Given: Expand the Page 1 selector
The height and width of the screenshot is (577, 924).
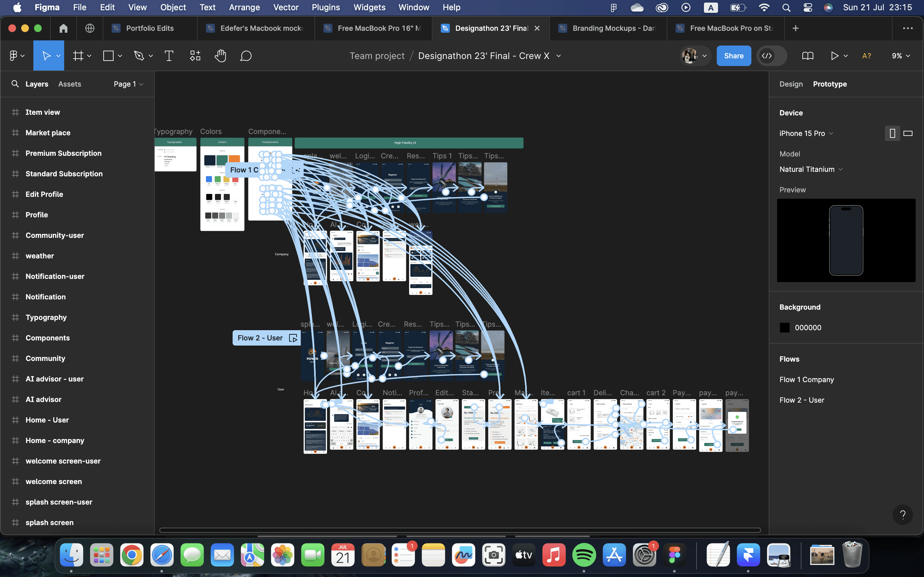Looking at the screenshot, I should pos(128,84).
